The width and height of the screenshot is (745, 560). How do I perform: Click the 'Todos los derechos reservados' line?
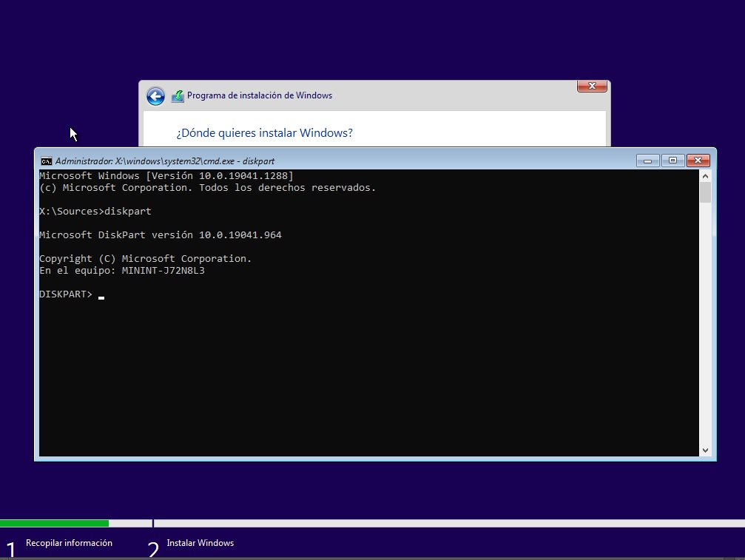(207, 188)
